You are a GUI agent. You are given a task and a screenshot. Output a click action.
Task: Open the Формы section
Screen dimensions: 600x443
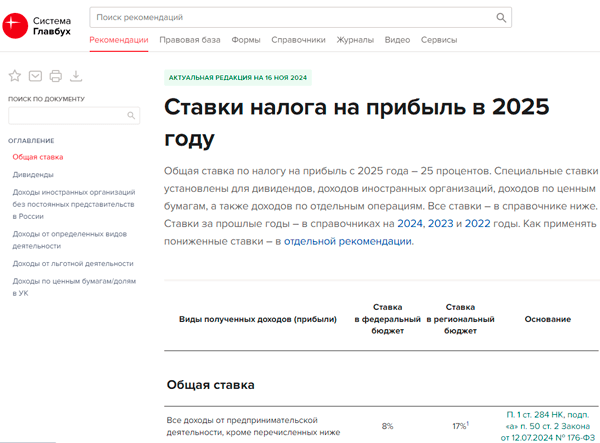coord(246,40)
